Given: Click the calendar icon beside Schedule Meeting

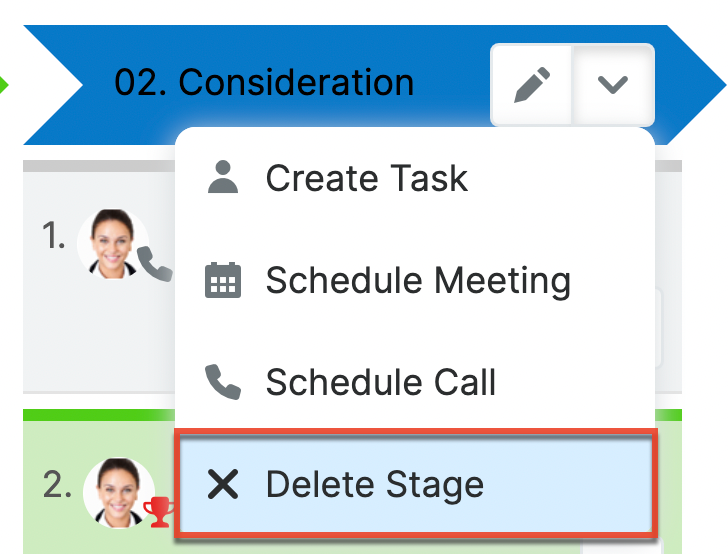Looking at the screenshot, I should [x=222, y=281].
